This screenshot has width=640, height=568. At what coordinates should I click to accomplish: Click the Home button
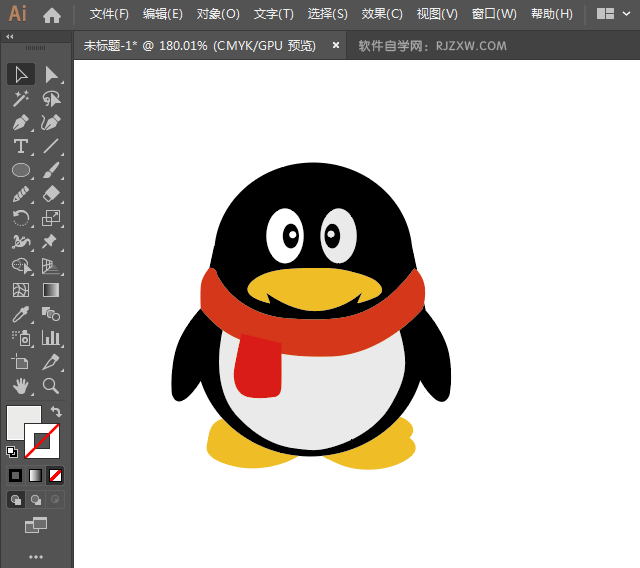click(x=52, y=14)
